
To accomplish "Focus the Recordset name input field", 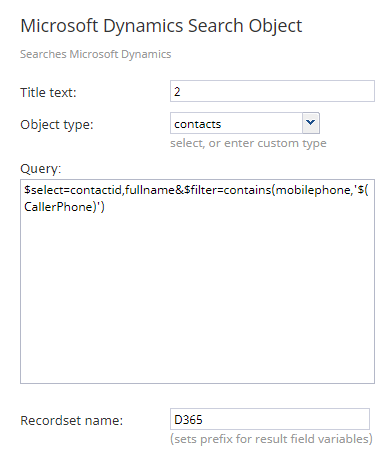I will [270, 419].
